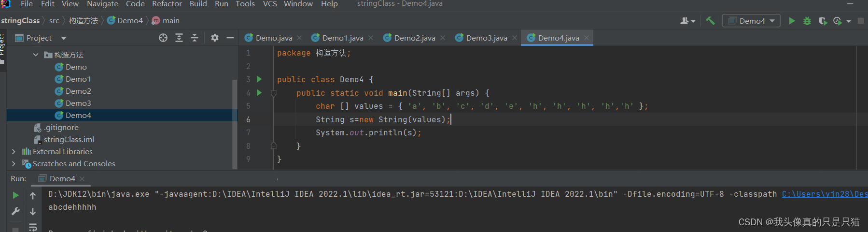
Task: Click run gutter icon beside main method
Action: click(259, 93)
